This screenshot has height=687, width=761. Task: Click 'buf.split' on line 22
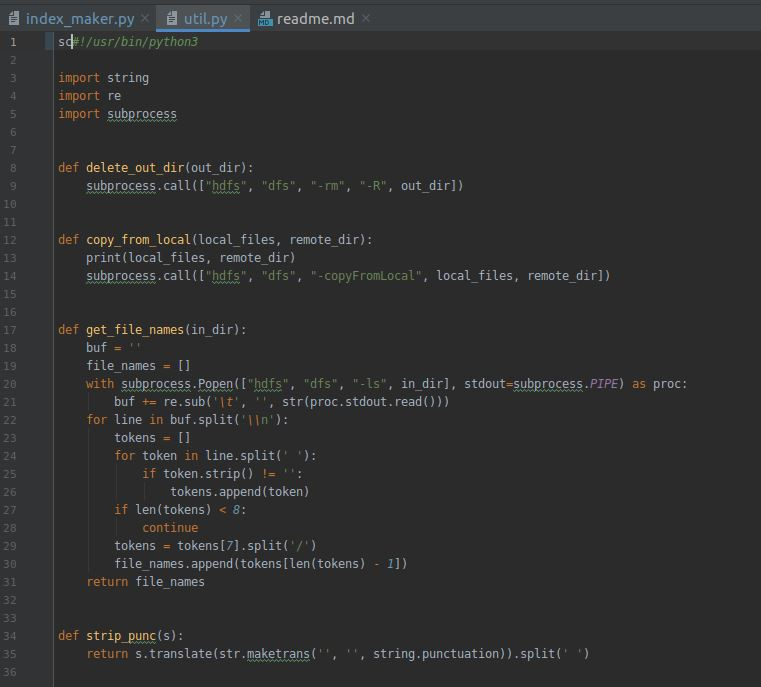tap(201, 420)
